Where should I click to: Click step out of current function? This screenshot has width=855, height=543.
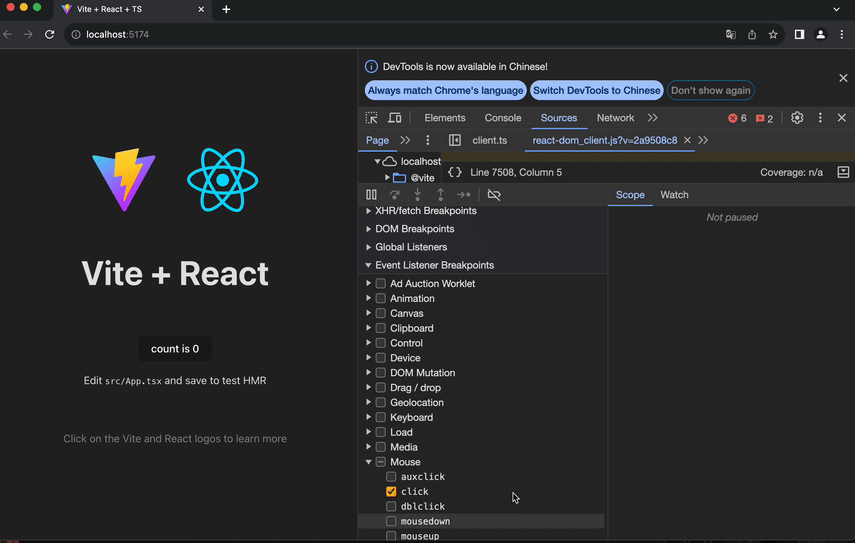click(441, 195)
